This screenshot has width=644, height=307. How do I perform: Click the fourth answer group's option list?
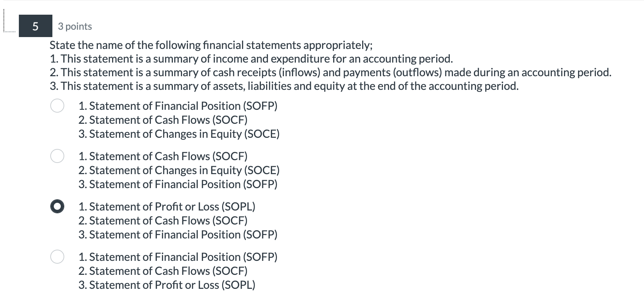click(x=178, y=271)
